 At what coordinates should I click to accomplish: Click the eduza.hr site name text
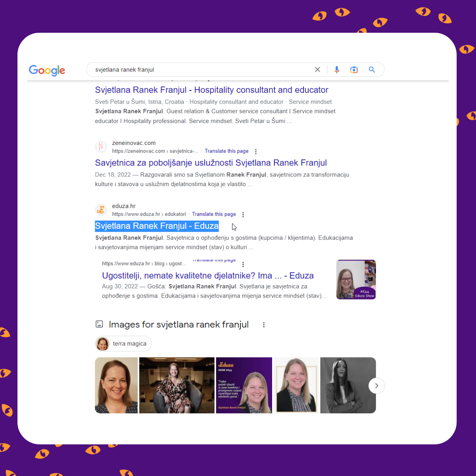[124, 206]
